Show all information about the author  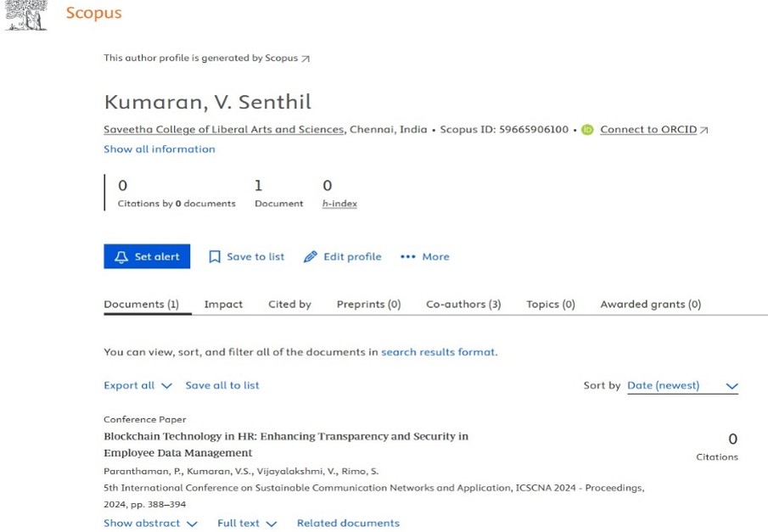click(160, 149)
